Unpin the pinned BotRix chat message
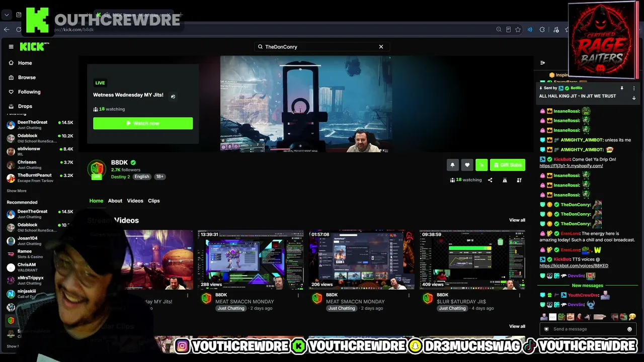Screen dimensions: 644x362 tap(622, 88)
